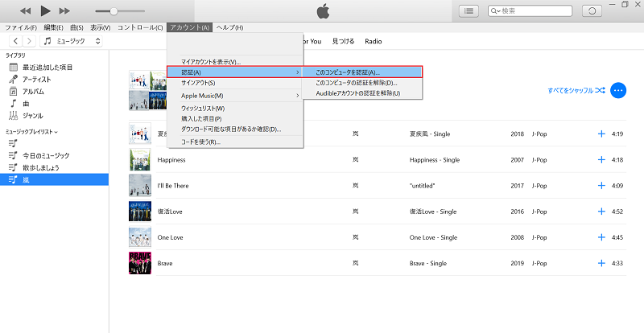Skip forward with the fast-forward button
The image size is (644, 333).
coord(64,11)
